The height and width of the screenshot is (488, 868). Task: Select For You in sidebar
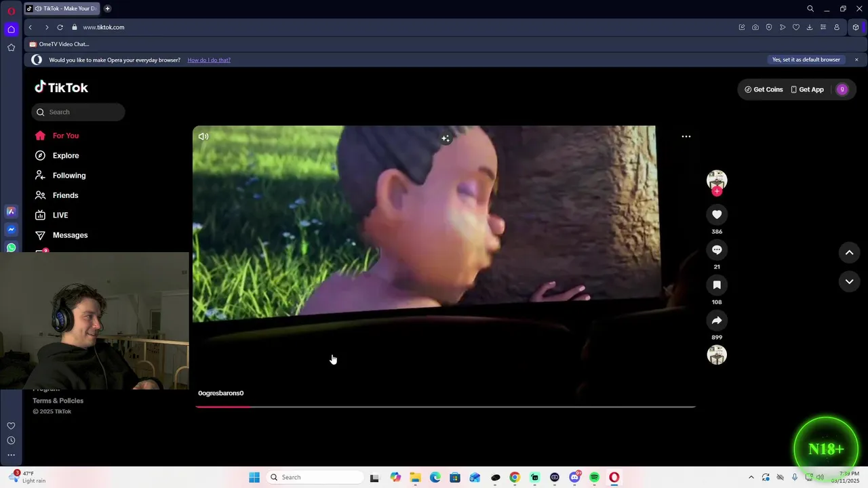coord(58,136)
